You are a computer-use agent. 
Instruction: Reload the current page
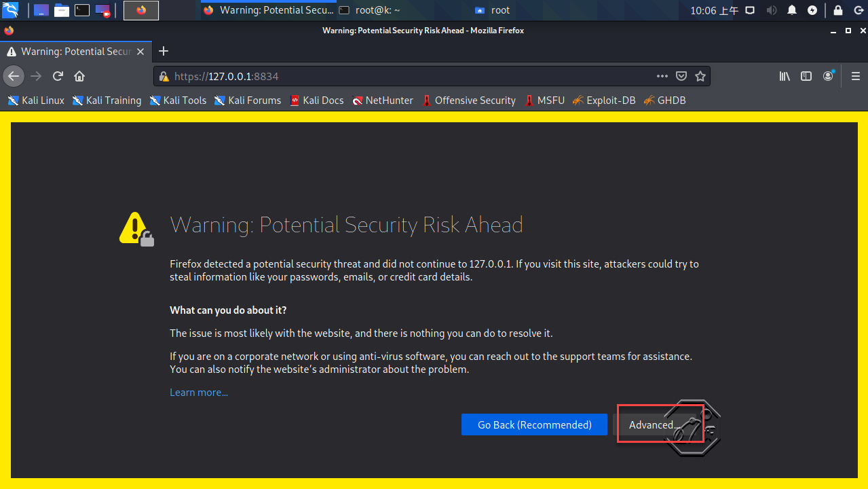(58, 76)
